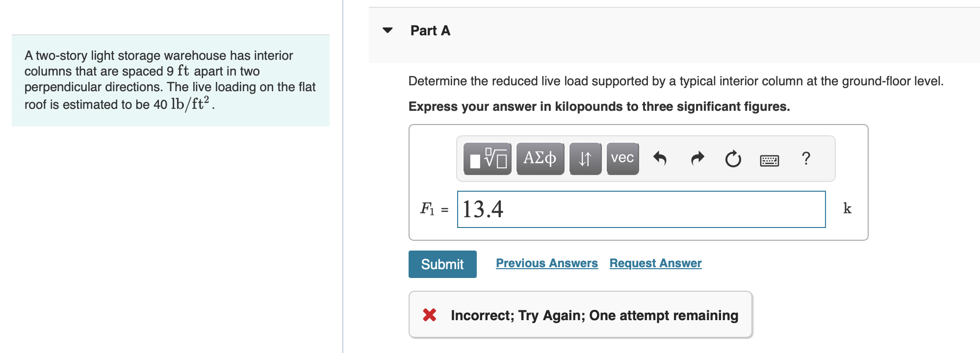
Task: Undo the last edit in the answer
Action: click(660, 159)
